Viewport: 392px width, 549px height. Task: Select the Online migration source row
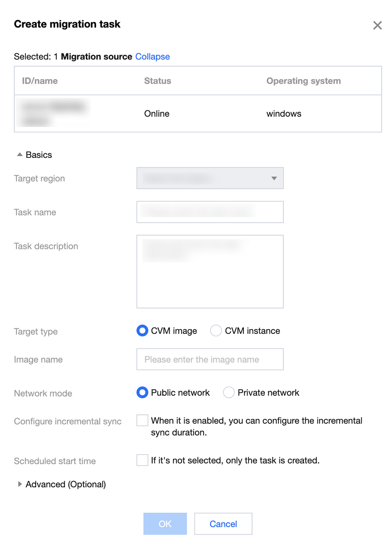click(156, 114)
